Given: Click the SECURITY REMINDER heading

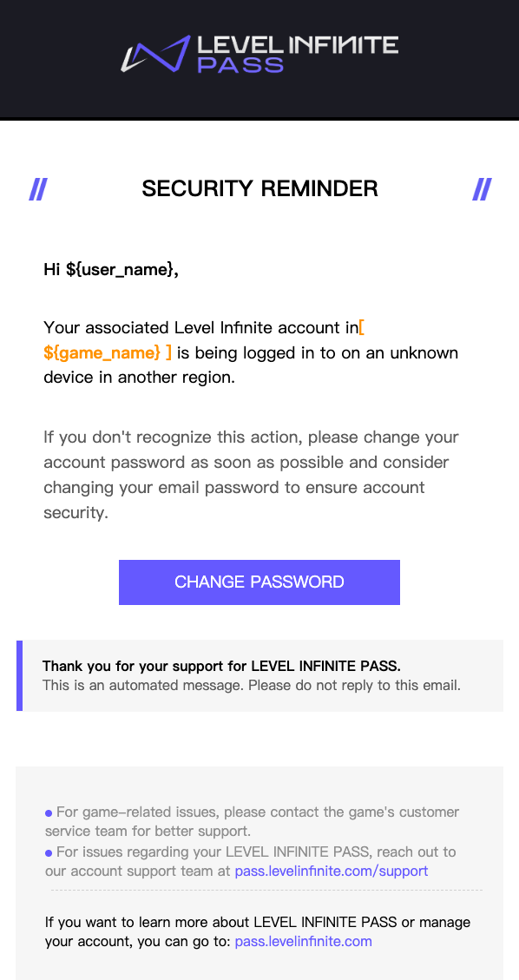Looking at the screenshot, I should 259,188.
